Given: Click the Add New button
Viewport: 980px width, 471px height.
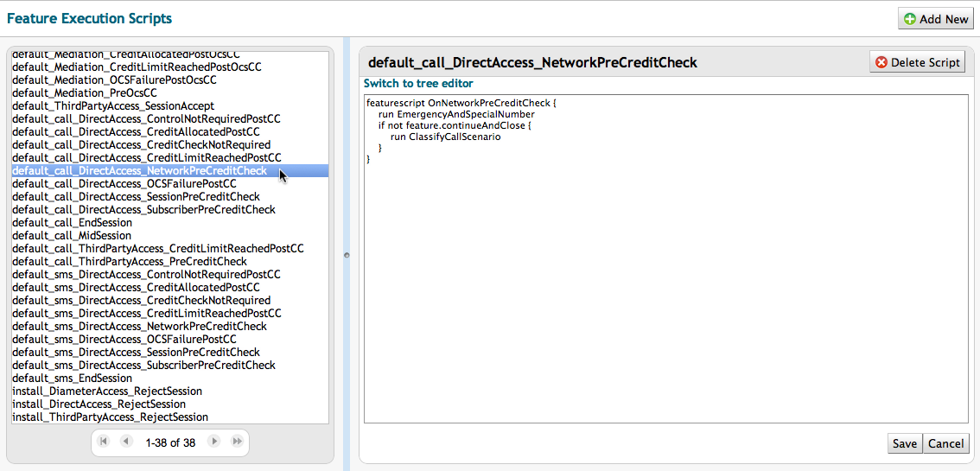Looking at the screenshot, I should [935, 19].
